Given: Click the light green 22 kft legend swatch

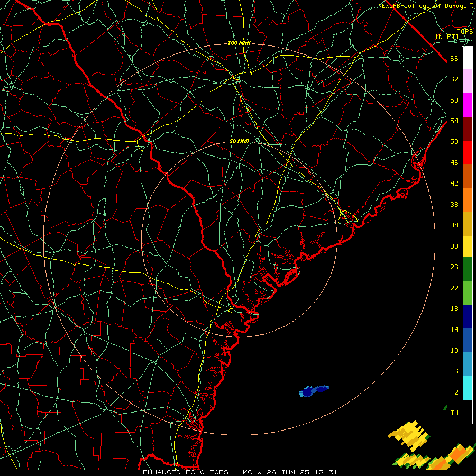Looking at the screenshot, I should tap(467, 293).
